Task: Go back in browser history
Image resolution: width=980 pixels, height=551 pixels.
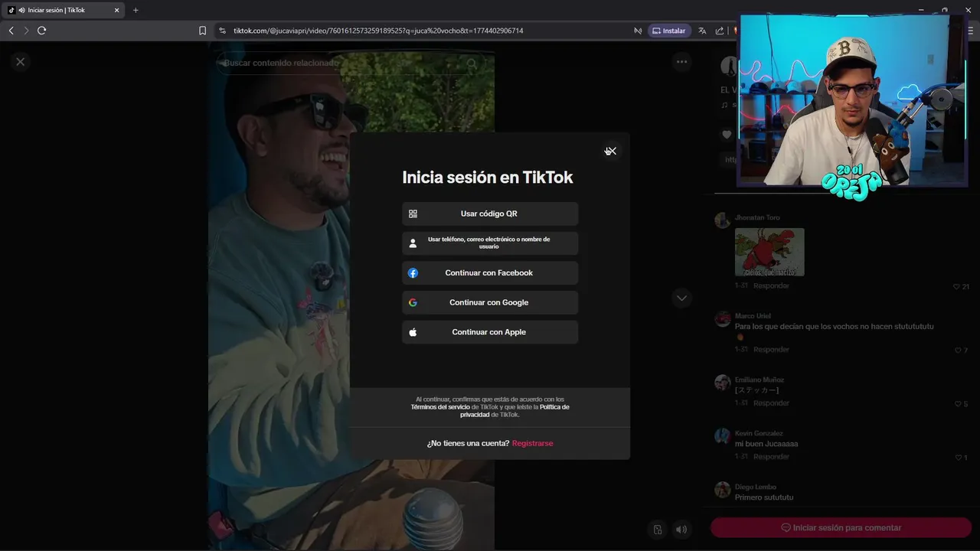Action: tap(11, 31)
